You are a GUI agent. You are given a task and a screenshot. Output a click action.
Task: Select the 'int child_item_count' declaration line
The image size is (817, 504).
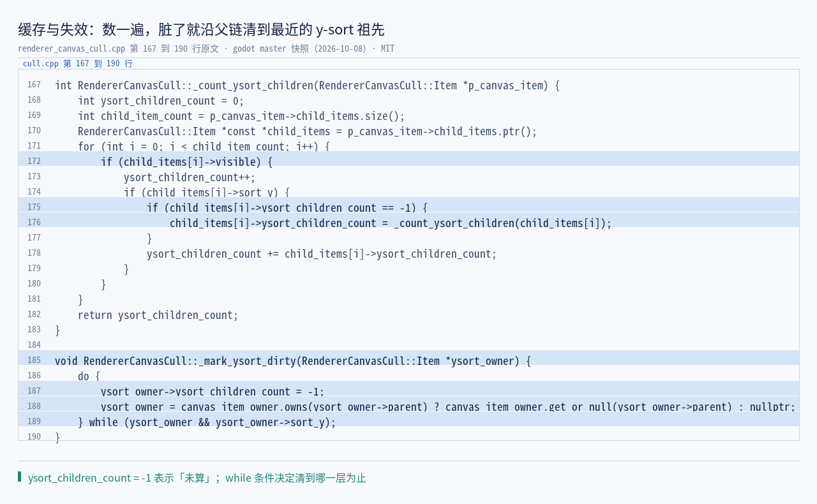(241, 116)
